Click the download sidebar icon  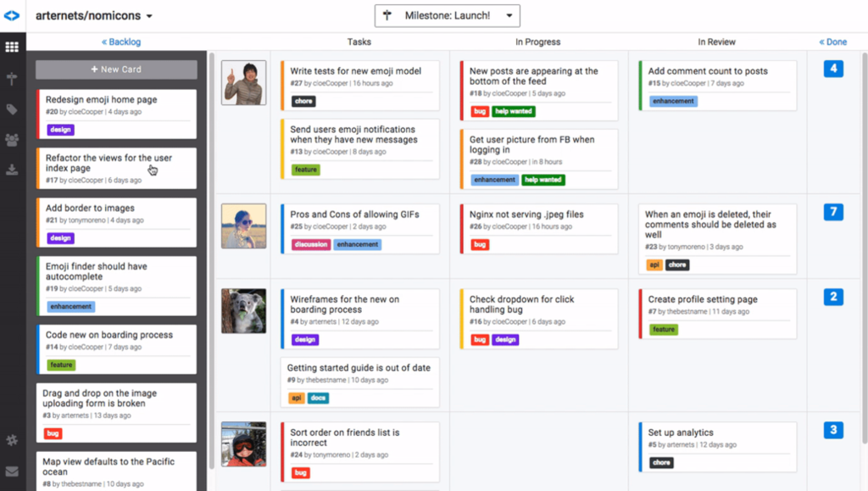[x=12, y=170]
